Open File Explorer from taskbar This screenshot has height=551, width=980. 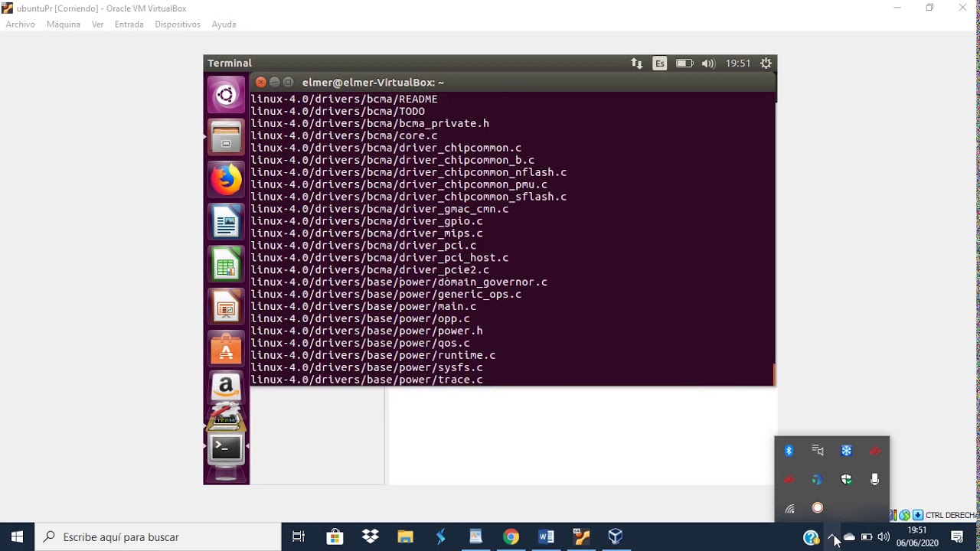click(x=405, y=537)
